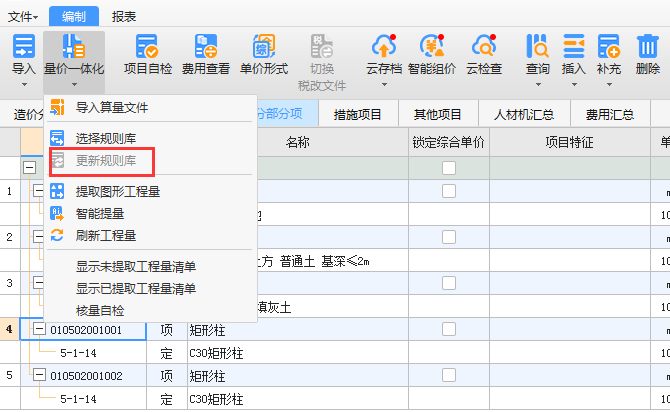The width and height of the screenshot is (670, 412).
Task: Collapse the 010502001002 item row
Action: [x=38, y=375]
